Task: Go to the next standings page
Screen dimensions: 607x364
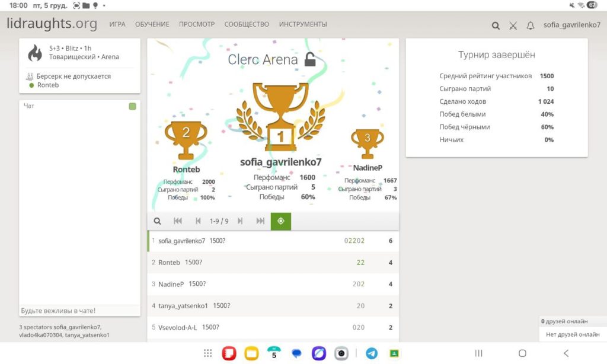Action: (x=240, y=221)
